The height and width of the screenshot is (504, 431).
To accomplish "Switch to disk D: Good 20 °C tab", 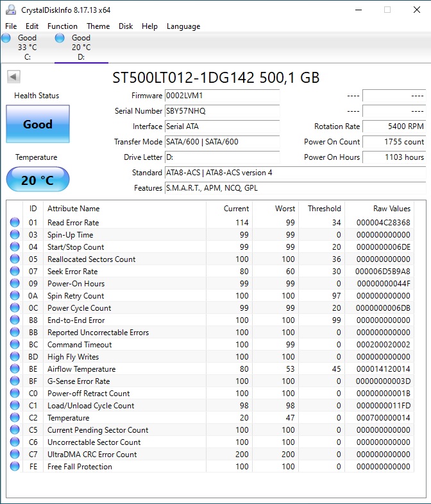I will (81, 48).
